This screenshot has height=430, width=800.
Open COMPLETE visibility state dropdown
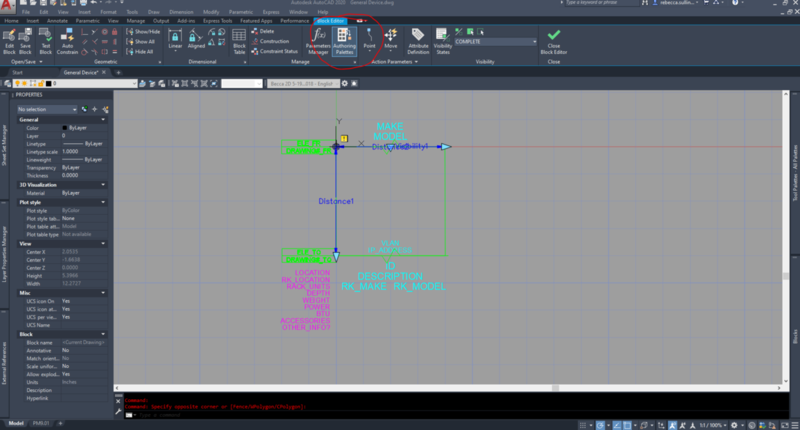[495, 41]
